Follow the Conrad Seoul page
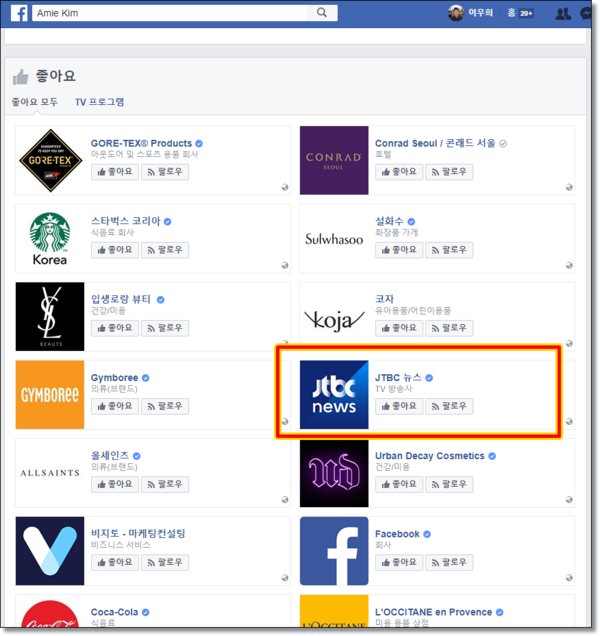 (x=449, y=172)
